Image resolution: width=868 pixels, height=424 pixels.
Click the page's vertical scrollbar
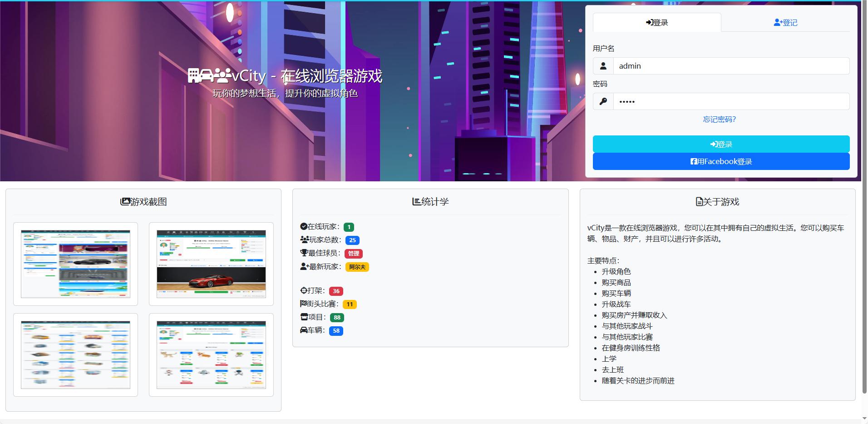pyautogui.click(x=864, y=205)
